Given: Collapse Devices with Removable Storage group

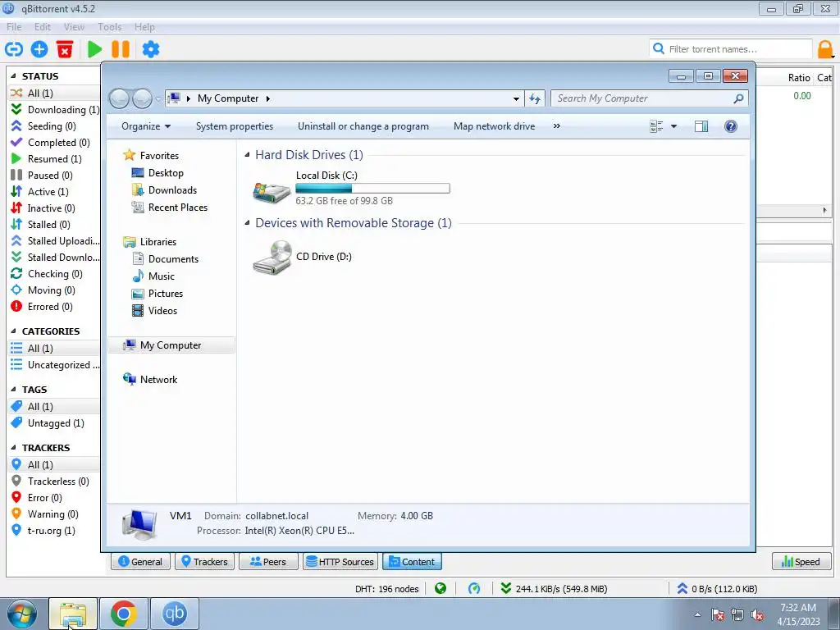Looking at the screenshot, I should [247, 223].
